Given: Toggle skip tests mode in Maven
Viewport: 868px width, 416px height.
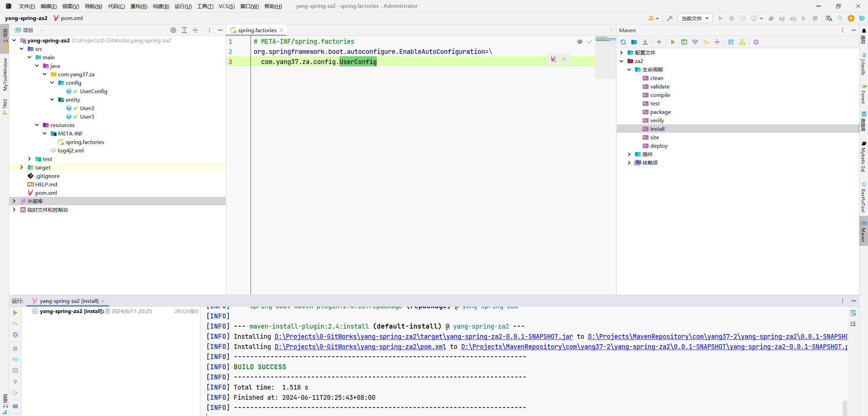Looking at the screenshot, I should tap(706, 42).
